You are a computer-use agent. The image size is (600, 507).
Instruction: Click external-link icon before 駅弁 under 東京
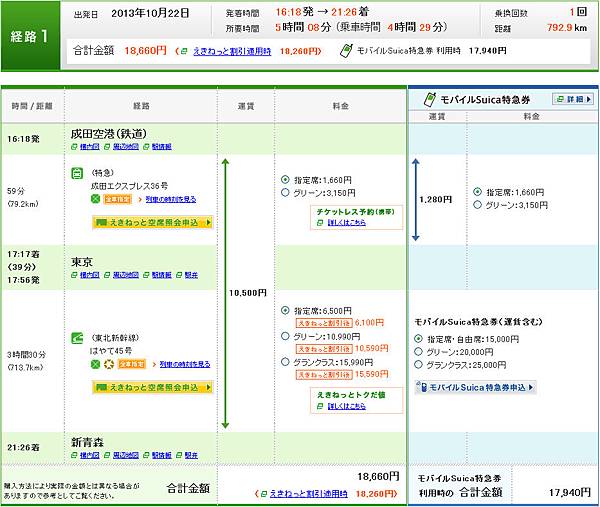pos(179,275)
